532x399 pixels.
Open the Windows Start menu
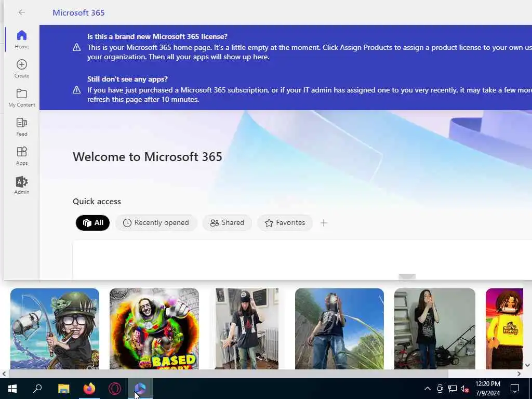[12, 389]
